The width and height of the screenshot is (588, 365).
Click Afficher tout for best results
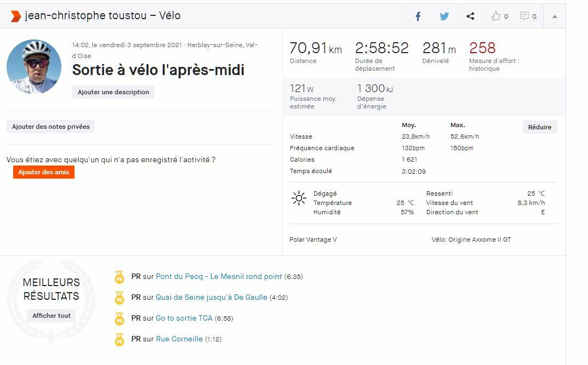(52, 316)
